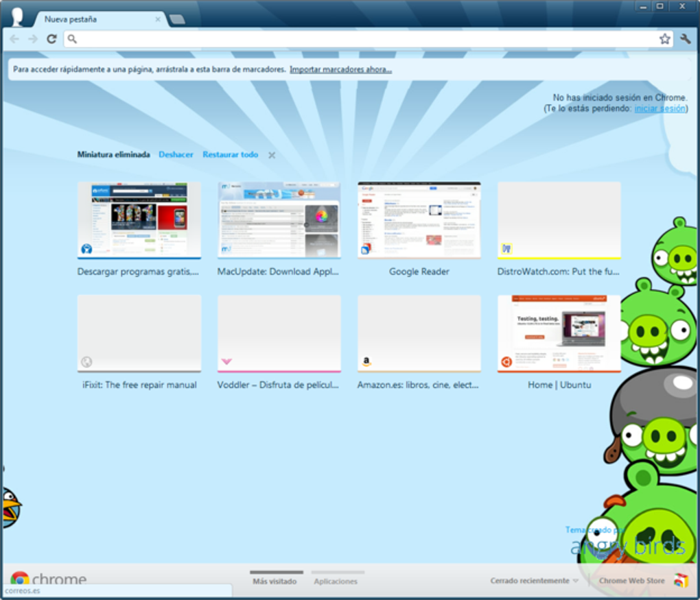The image size is (700, 600).
Task: Click the 'Google Reader' caption text
Action: pos(419,272)
